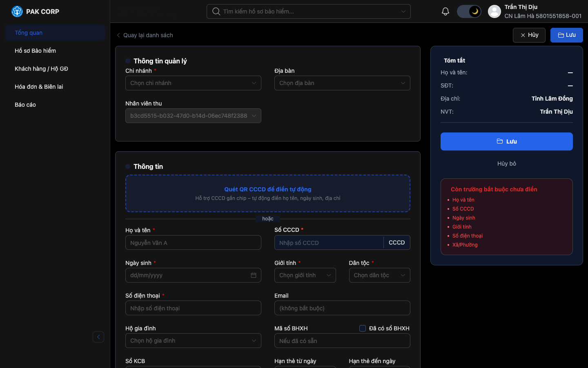Focus the top search input Tìm kiếm hồ sơ
Viewport: 588px width, 368px height.
click(309, 11)
